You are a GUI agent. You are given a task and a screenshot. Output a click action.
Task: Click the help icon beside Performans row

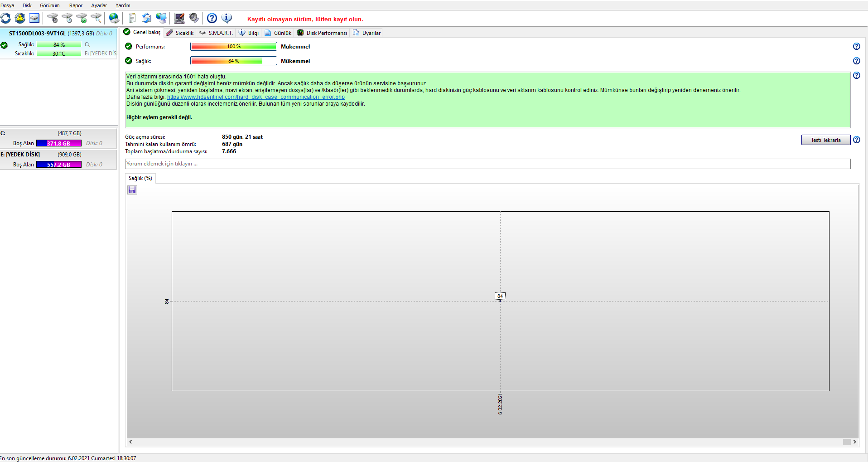856,46
